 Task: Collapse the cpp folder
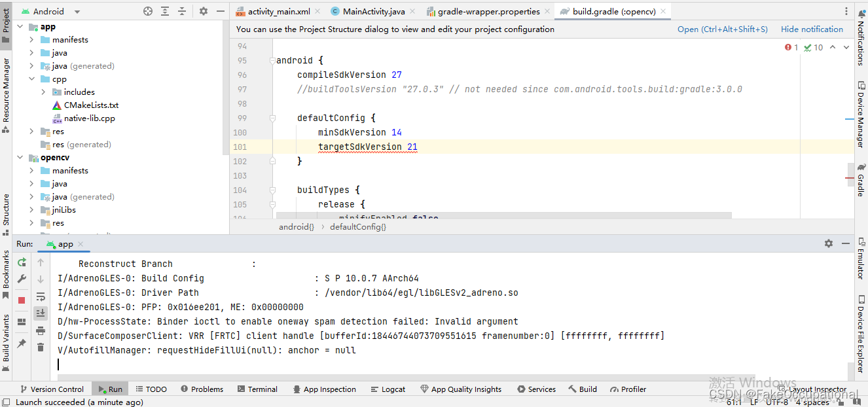[x=31, y=79]
